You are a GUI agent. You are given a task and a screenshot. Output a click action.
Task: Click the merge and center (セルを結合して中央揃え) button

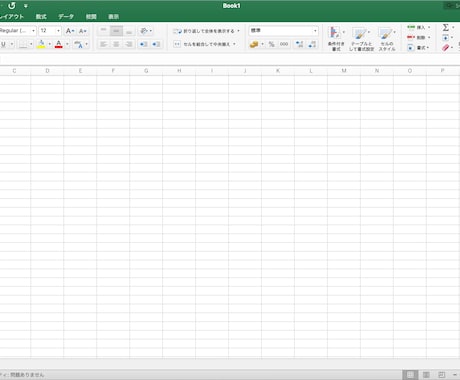pos(205,44)
